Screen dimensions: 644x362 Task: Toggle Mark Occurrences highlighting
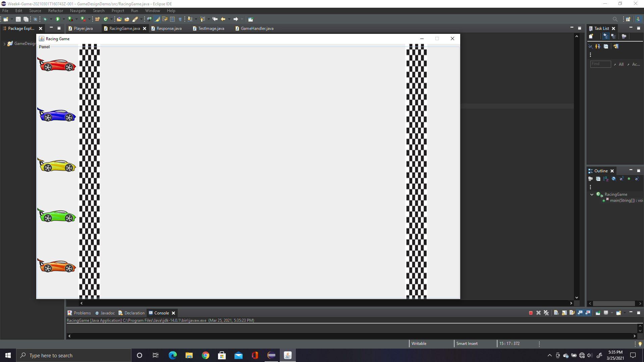[157, 19]
